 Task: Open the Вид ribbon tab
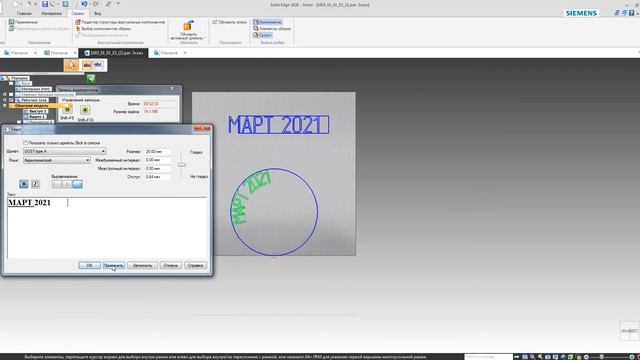[98, 13]
